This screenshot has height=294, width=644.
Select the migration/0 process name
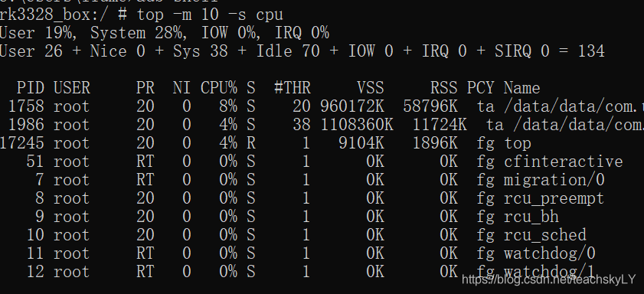click(x=554, y=180)
